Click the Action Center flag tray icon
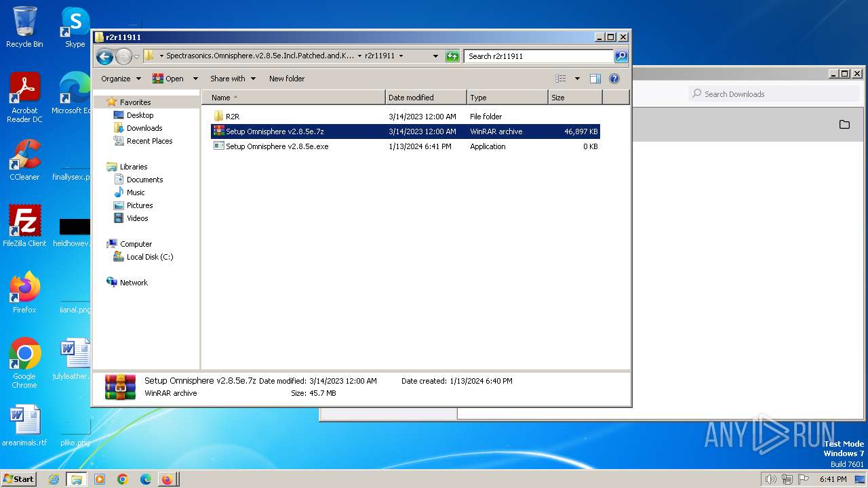This screenshot has width=868, height=488. [x=804, y=479]
